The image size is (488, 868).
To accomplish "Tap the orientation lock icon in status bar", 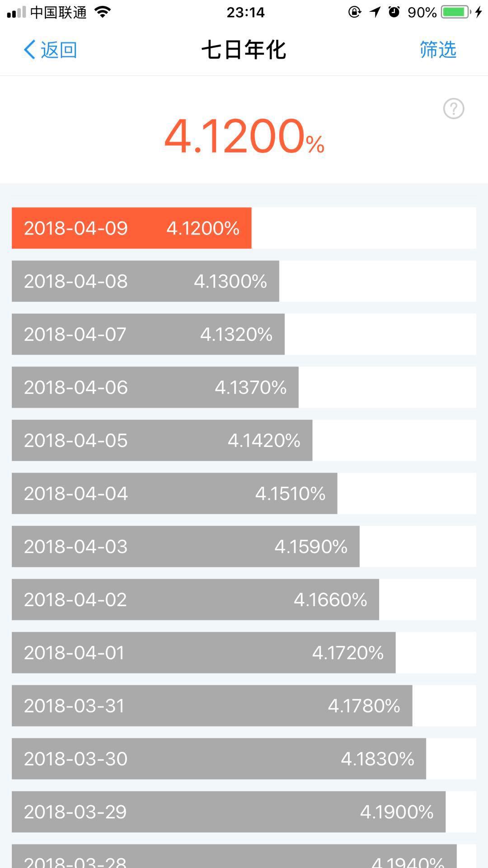I will click(355, 12).
